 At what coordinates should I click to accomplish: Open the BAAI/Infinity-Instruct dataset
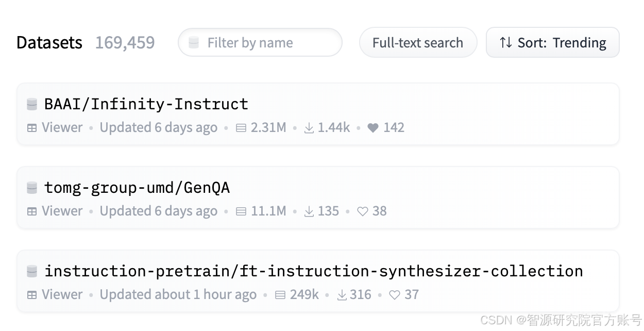click(146, 104)
